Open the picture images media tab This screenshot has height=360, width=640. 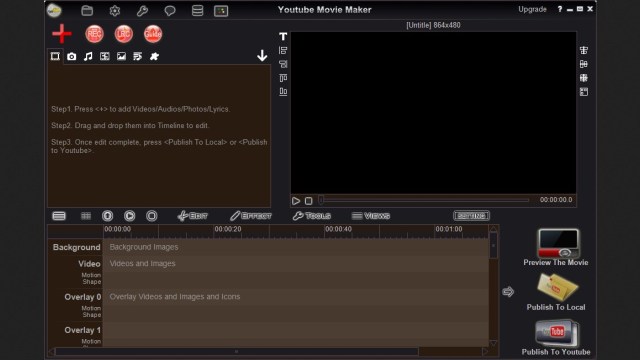pyautogui.click(x=121, y=56)
